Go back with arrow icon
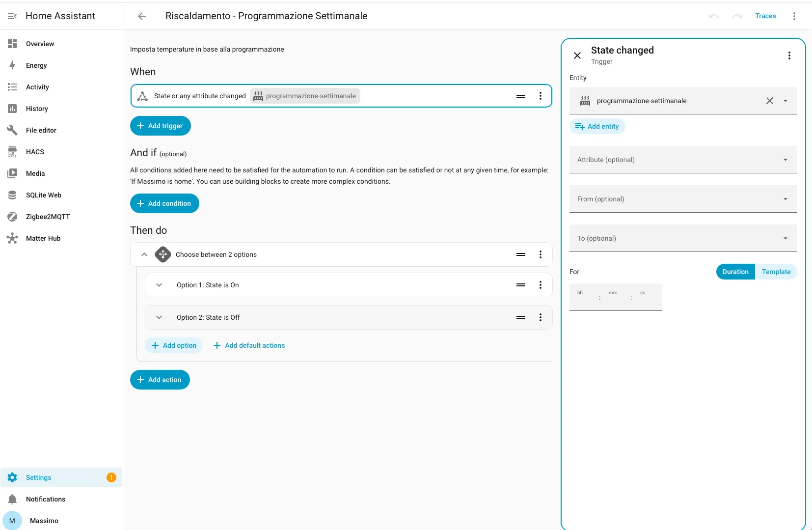 [142, 16]
